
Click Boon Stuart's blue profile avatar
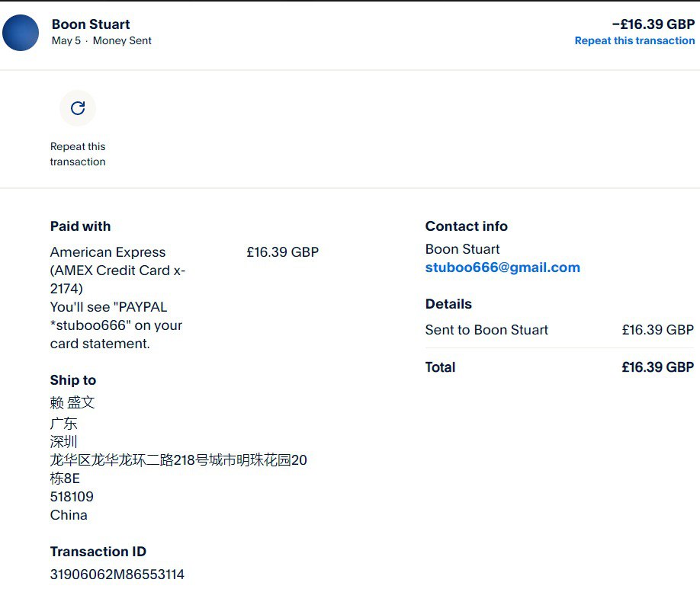coord(21,33)
